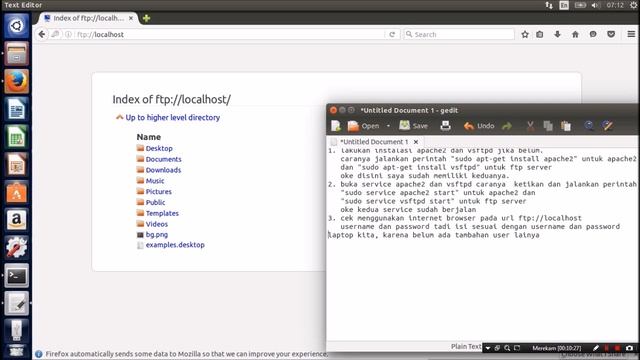Image resolution: width=640 pixels, height=360 pixels.
Task: Click the Text Editor launcher icon
Action: (x=16, y=303)
